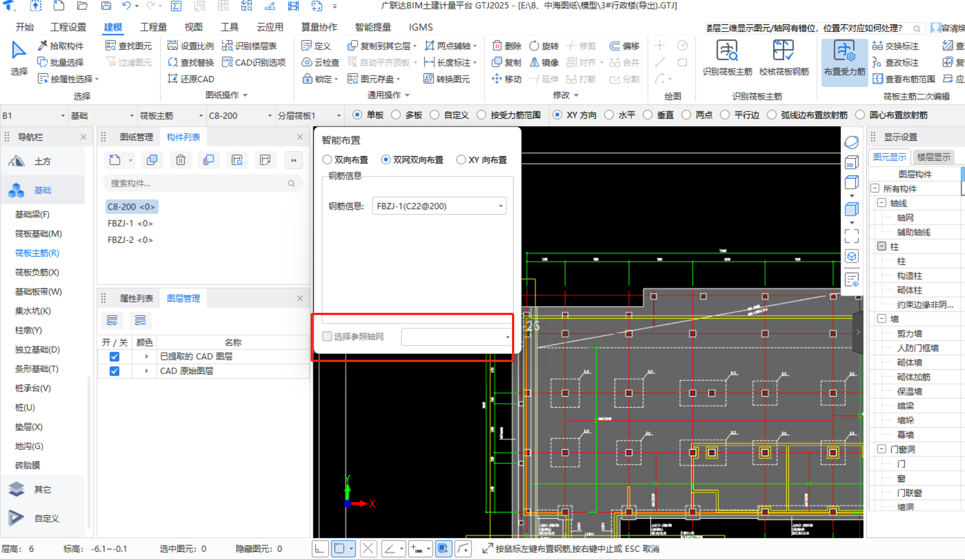
Task: Select the 批量选择 batch select tool
Action: click(x=60, y=62)
